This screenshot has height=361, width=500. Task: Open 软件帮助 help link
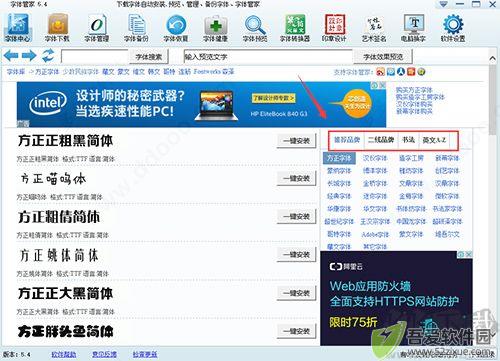pos(64,354)
